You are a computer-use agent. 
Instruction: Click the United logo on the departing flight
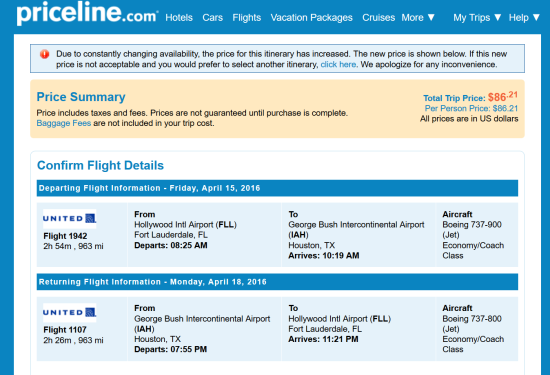(x=69, y=219)
